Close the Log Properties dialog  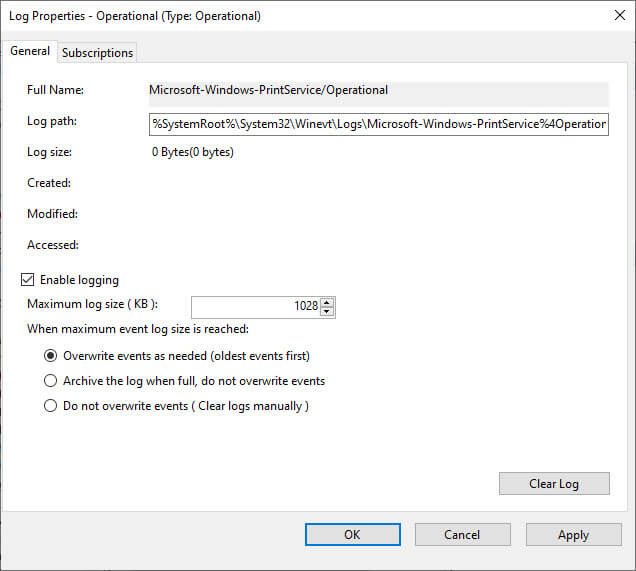(x=612, y=16)
